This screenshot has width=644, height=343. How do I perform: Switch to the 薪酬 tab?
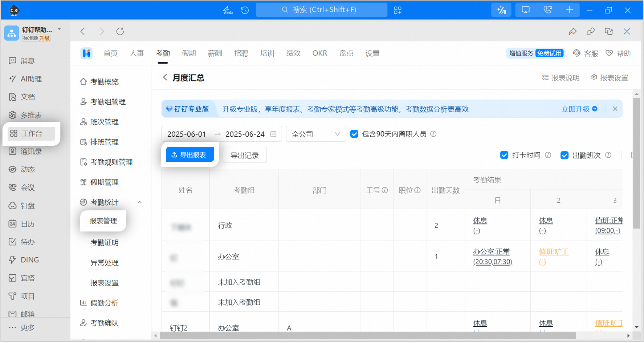pyautogui.click(x=215, y=53)
